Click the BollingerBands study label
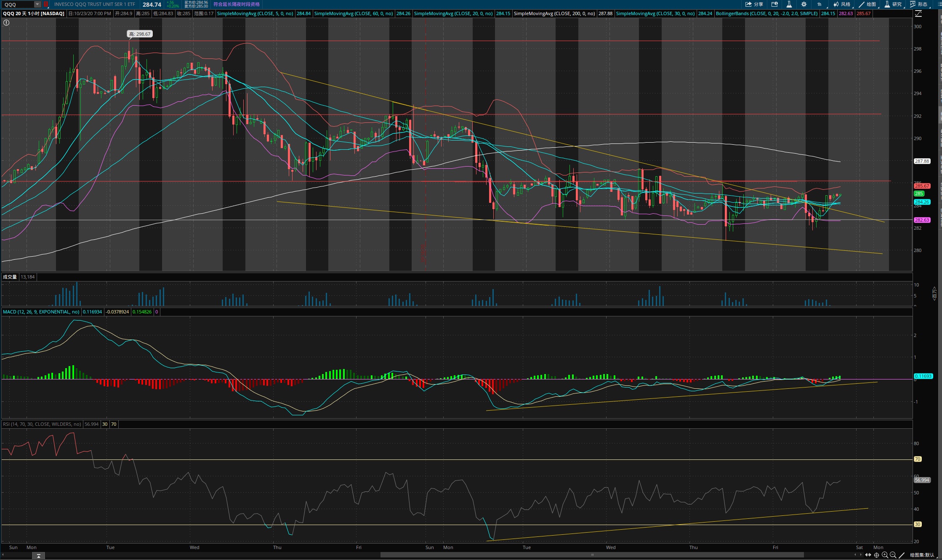The image size is (942, 560). click(767, 13)
